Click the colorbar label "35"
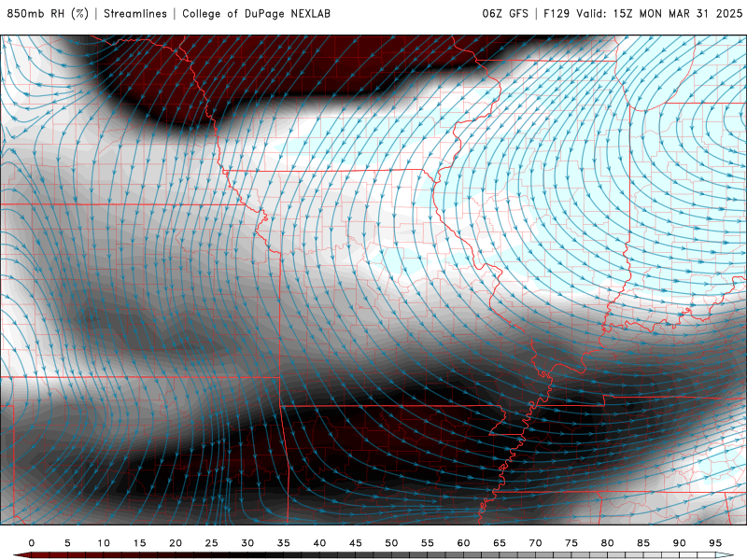 pyautogui.click(x=284, y=543)
